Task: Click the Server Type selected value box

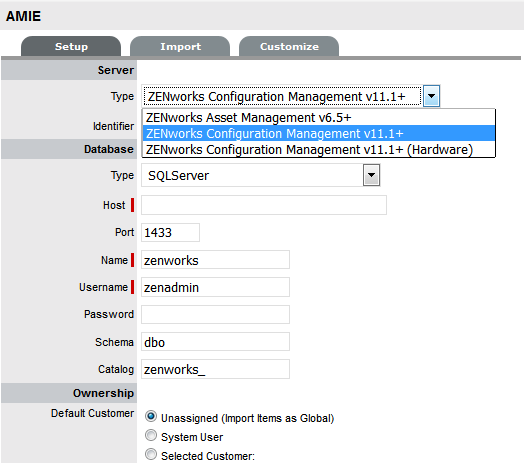Action: coord(282,96)
